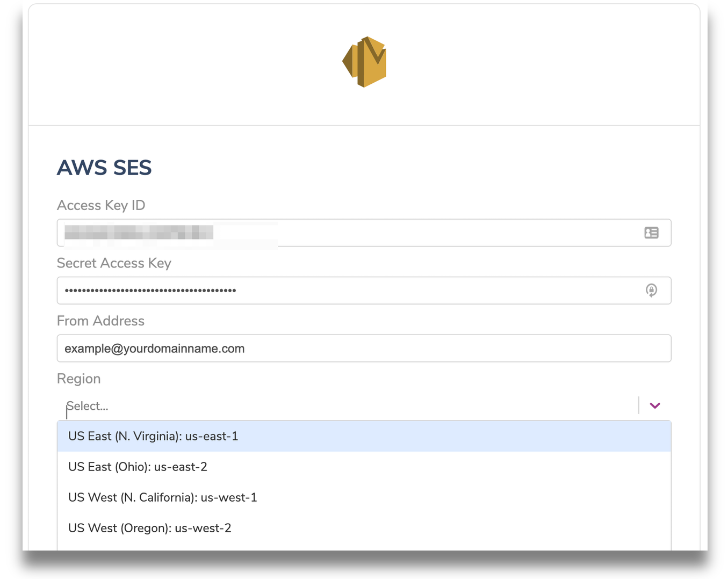The width and height of the screenshot is (728, 579).
Task: Select US West (Oregon): us-west-2 option
Action: pyautogui.click(x=364, y=528)
